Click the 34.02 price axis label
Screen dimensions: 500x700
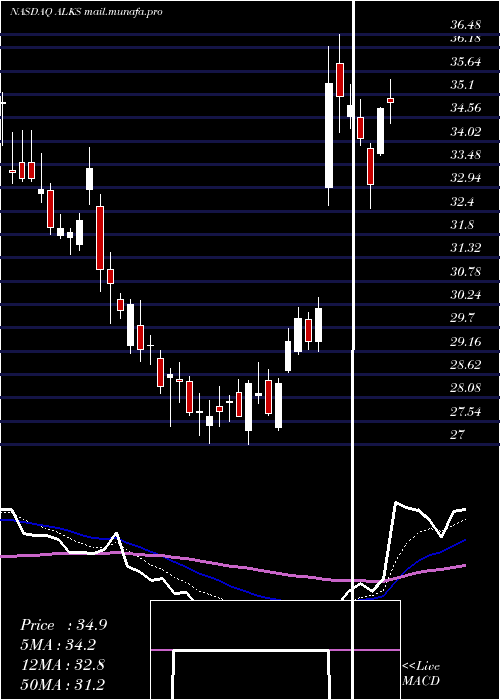click(466, 132)
